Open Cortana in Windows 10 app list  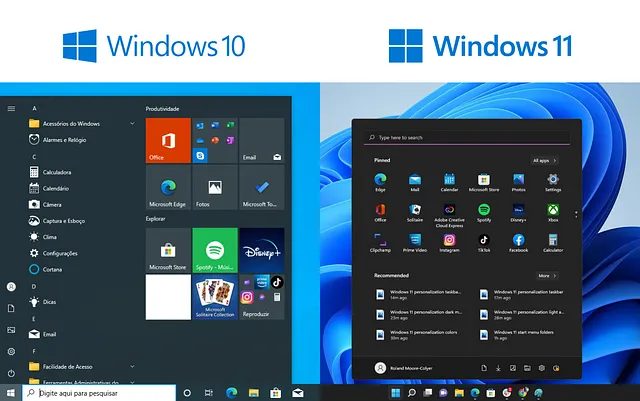pyautogui.click(x=45, y=269)
